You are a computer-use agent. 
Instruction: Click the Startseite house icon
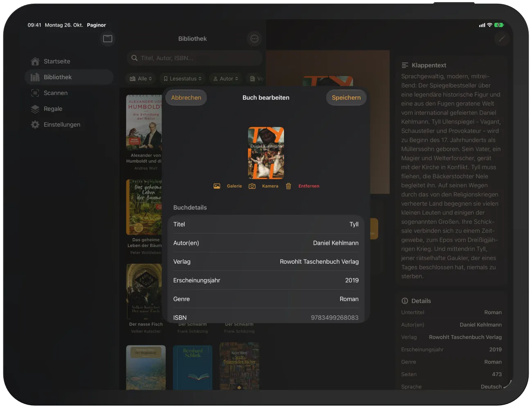(35, 61)
